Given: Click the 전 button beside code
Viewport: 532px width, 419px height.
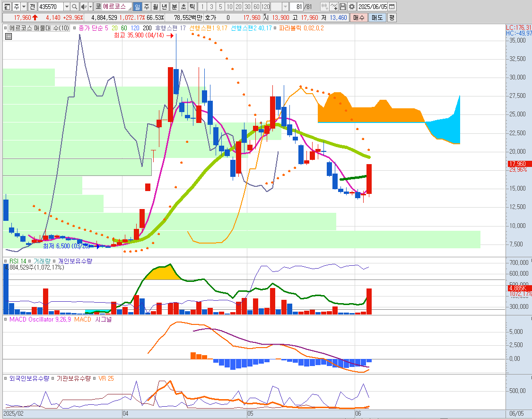Looking at the screenshot, I should (x=32, y=7).
